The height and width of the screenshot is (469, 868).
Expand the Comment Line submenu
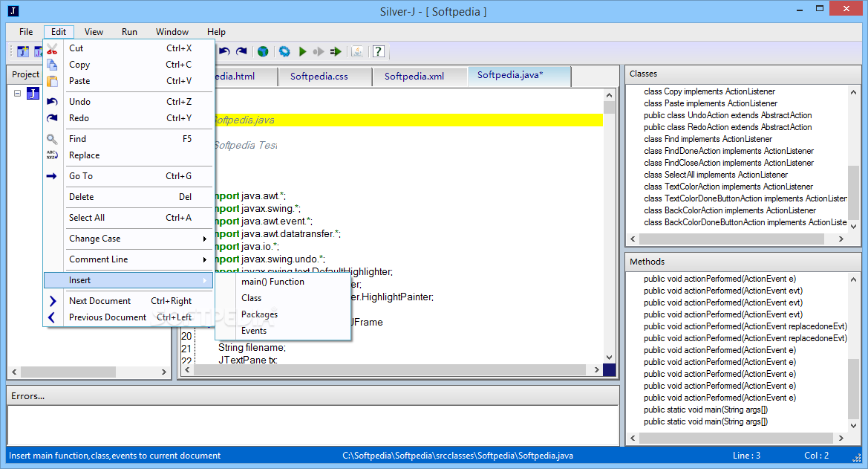coord(128,259)
